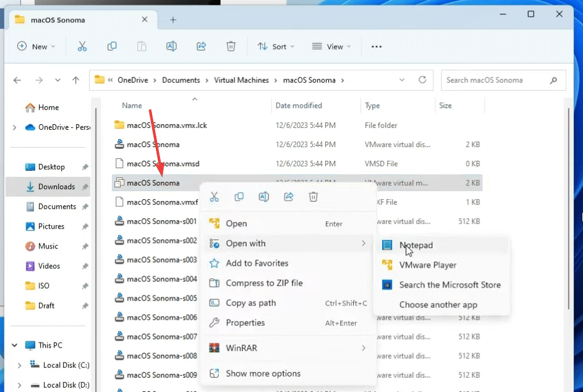Image resolution: width=583 pixels, height=392 pixels.
Task: Click the search magnifier icon
Action: click(553, 80)
